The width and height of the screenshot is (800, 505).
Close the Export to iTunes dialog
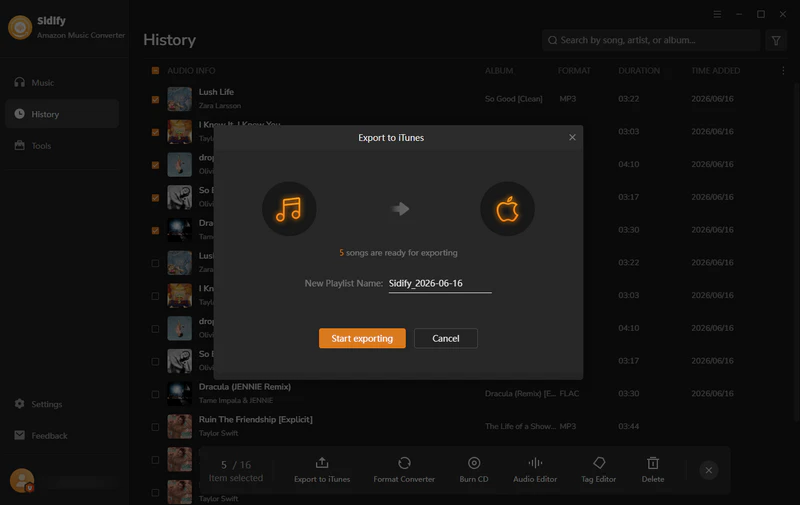(x=572, y=137)
